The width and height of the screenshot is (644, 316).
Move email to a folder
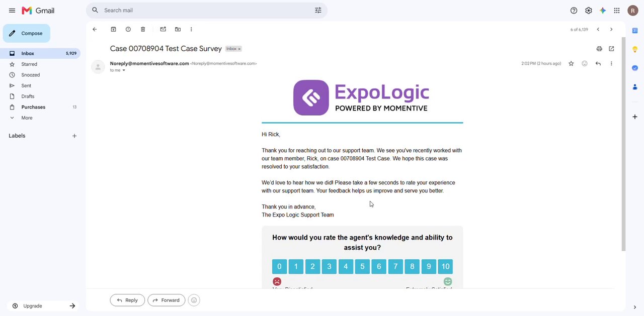click(178, 29)
